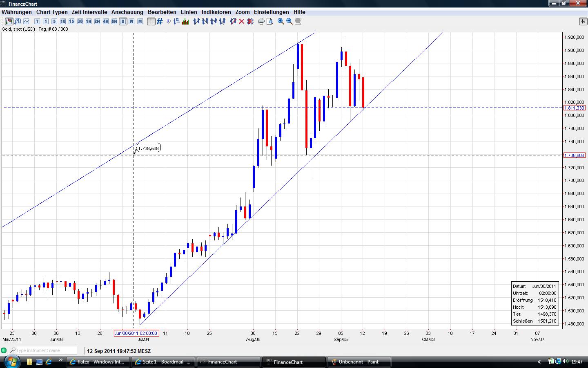588x368 pixels.
Task: Launch Internet Explorer from quick launch
Action: (49, 362)
